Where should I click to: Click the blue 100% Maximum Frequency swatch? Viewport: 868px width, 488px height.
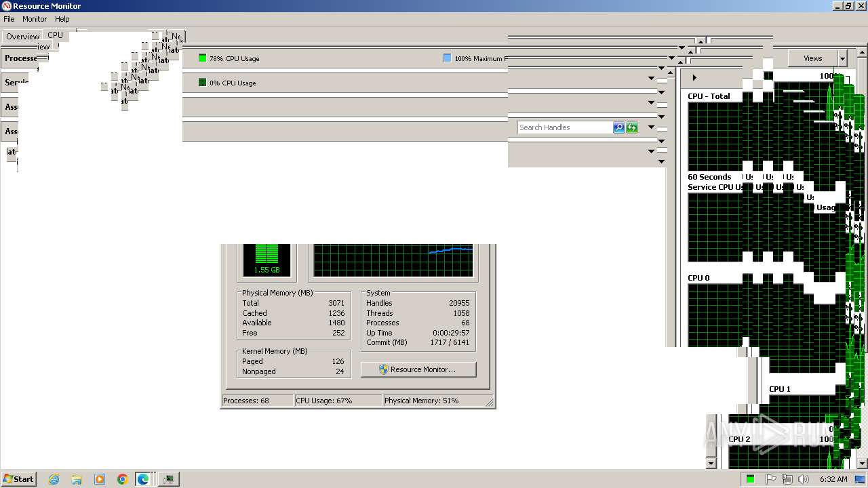(x=447, y=58)
